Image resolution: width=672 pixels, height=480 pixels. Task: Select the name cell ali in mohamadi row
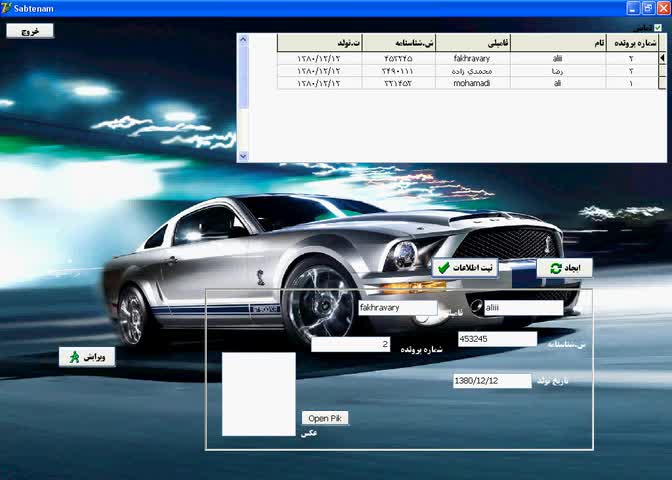pyautogui.click(x=558, y=83)
